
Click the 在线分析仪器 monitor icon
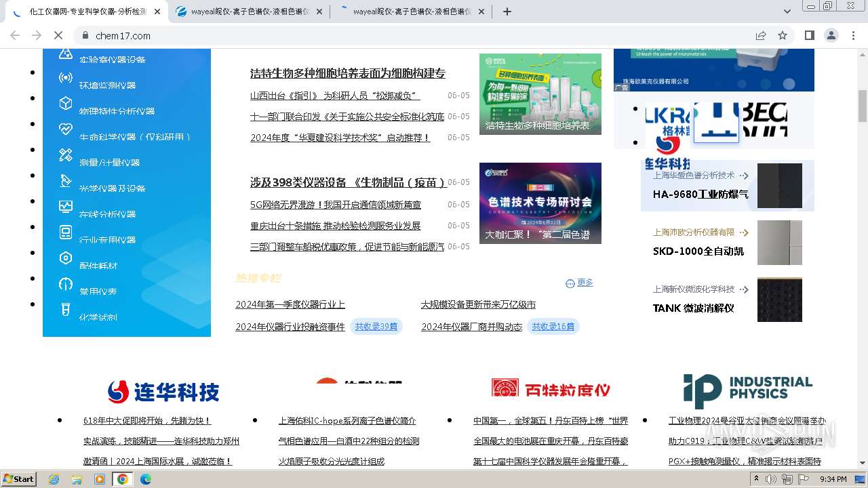65,207
